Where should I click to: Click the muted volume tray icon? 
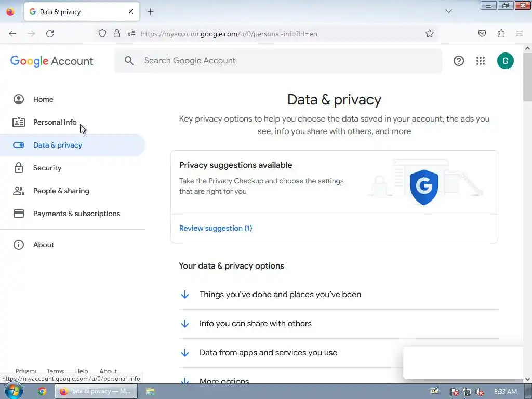tap(480, 392)
